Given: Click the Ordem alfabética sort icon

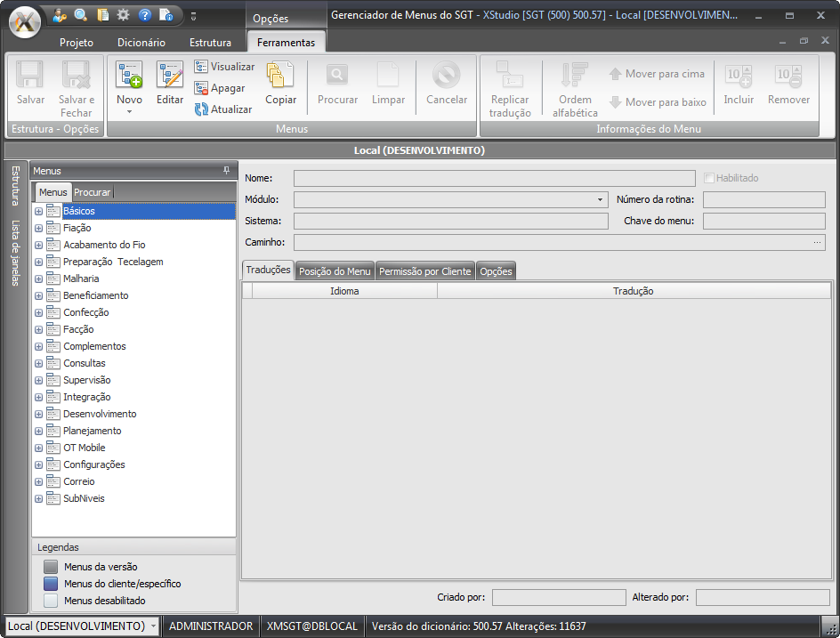Looking at the screenshot, I should coord(575,75).
